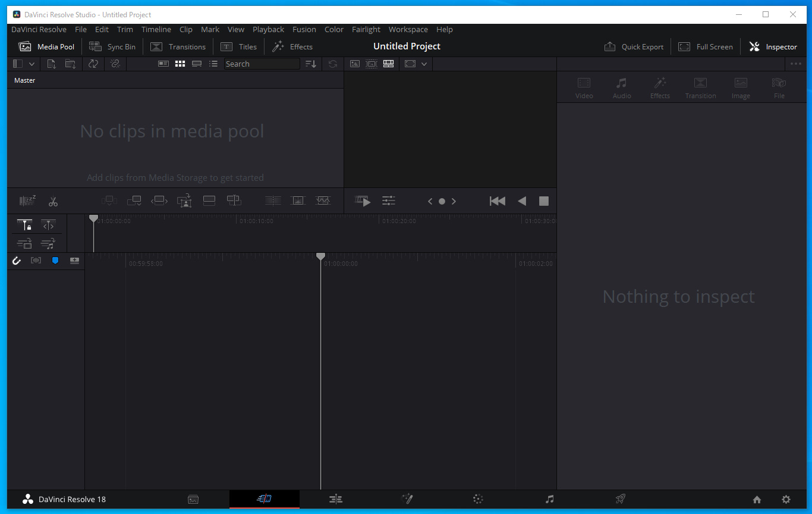Click the Quick Export button
812x514 pixels.
pyautogui.click(x=634, y=46)
